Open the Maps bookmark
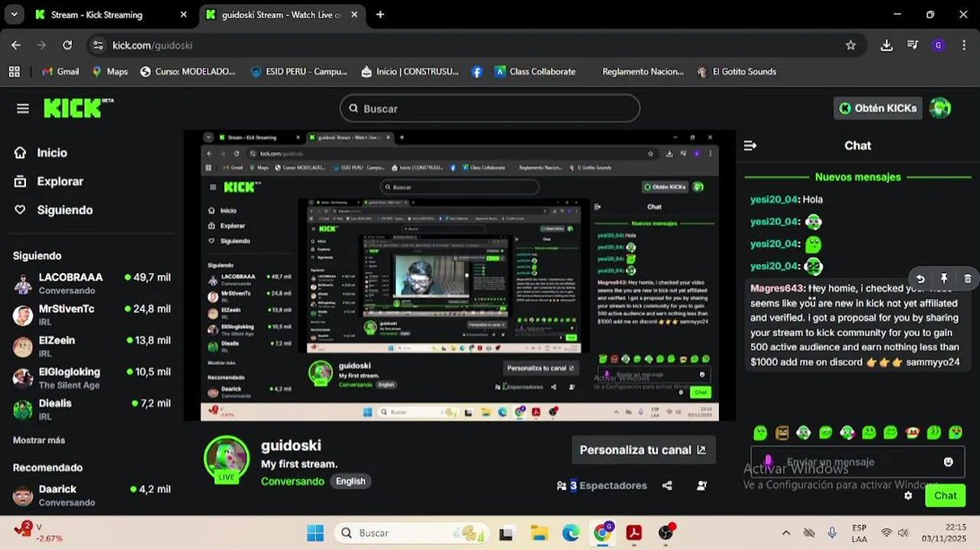Viewport: 980px width, 550px height. [x=110, y=71]
